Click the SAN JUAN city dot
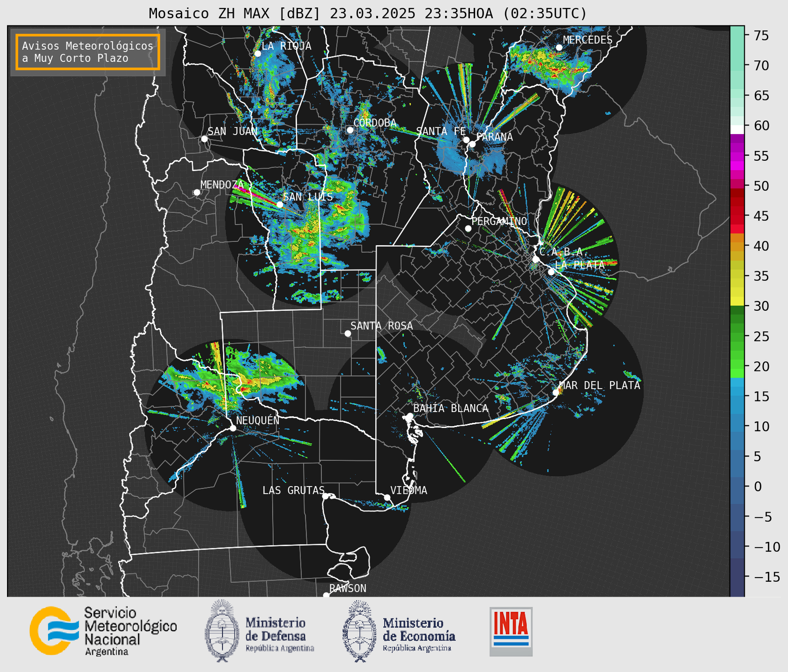This screenshot has width=788, height=672. tap(204, 139)
